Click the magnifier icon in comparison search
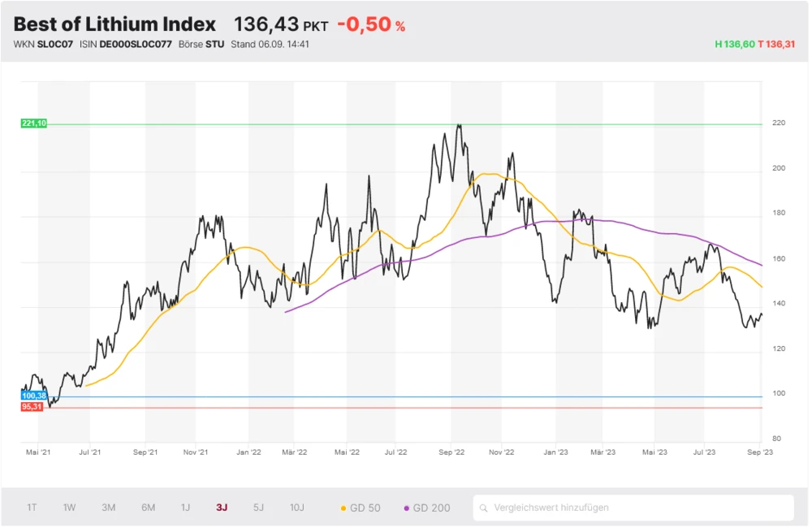 click(485, 508)
